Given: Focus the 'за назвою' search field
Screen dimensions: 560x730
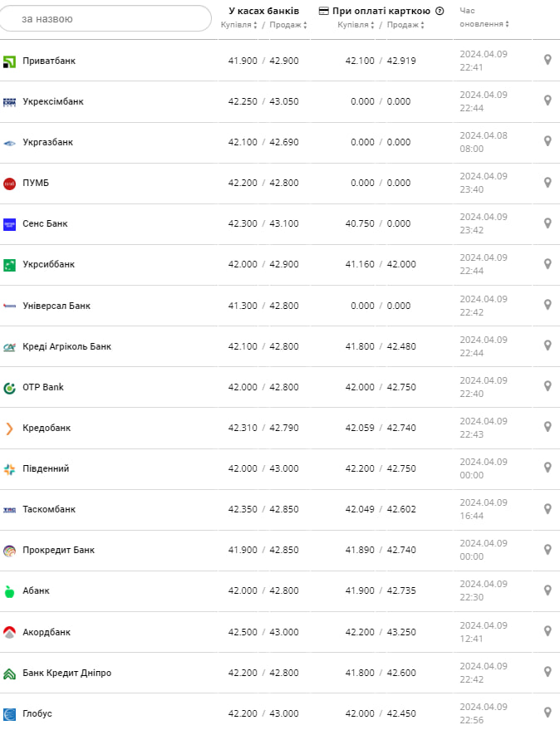Looking at the screenshot, I should (106, 18).
